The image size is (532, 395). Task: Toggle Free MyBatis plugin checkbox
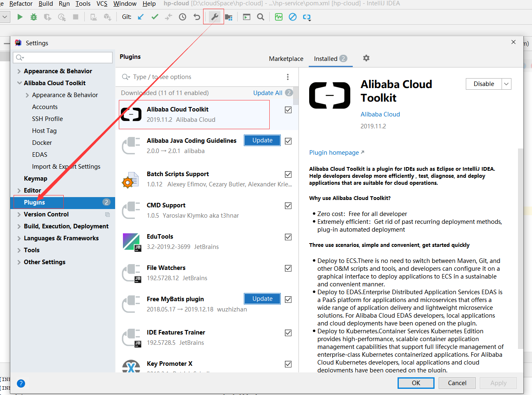click(x=288, y=300)
